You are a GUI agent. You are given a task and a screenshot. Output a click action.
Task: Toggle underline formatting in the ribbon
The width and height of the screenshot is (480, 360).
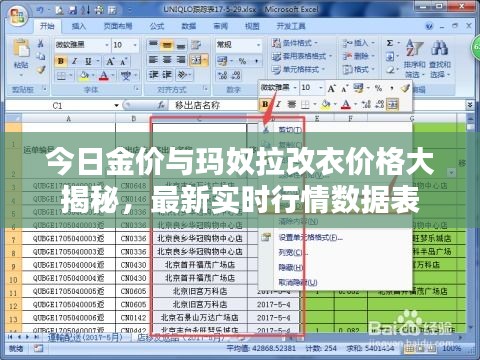coord(88,61)
